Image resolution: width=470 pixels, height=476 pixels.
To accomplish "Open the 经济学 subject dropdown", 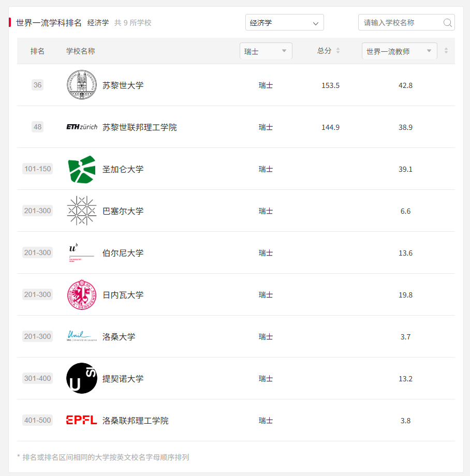I will point(285,22).
